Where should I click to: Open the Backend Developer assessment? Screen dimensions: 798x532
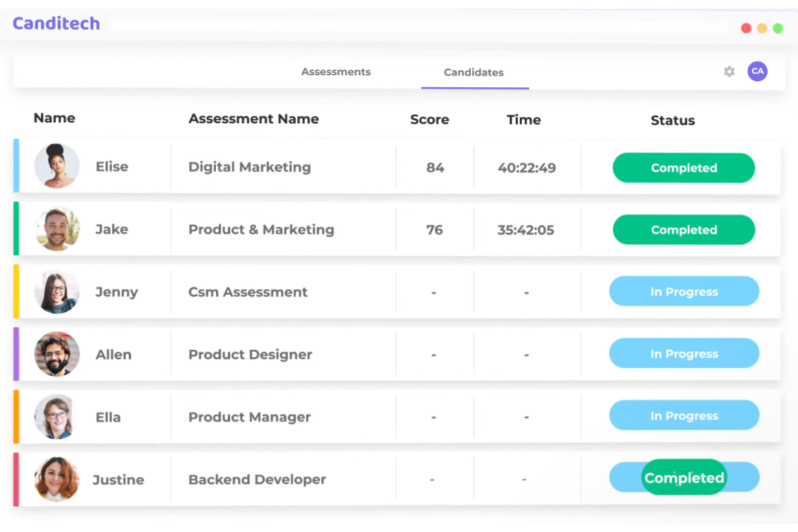coord(257,479)
